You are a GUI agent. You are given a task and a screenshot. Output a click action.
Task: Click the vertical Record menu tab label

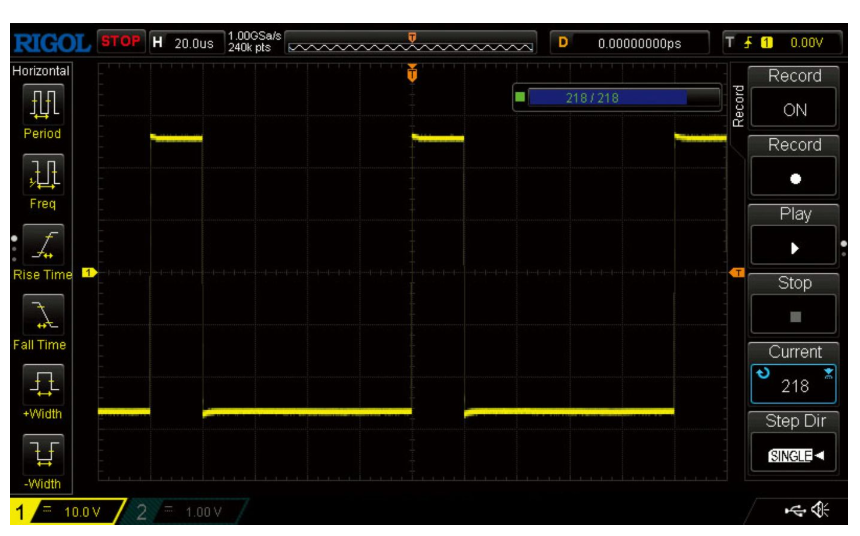[x=738, y=106]
